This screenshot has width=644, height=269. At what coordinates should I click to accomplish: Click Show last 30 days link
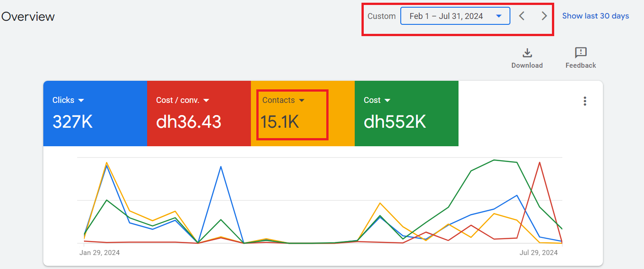pyautogui.click(x=595, y=16)
